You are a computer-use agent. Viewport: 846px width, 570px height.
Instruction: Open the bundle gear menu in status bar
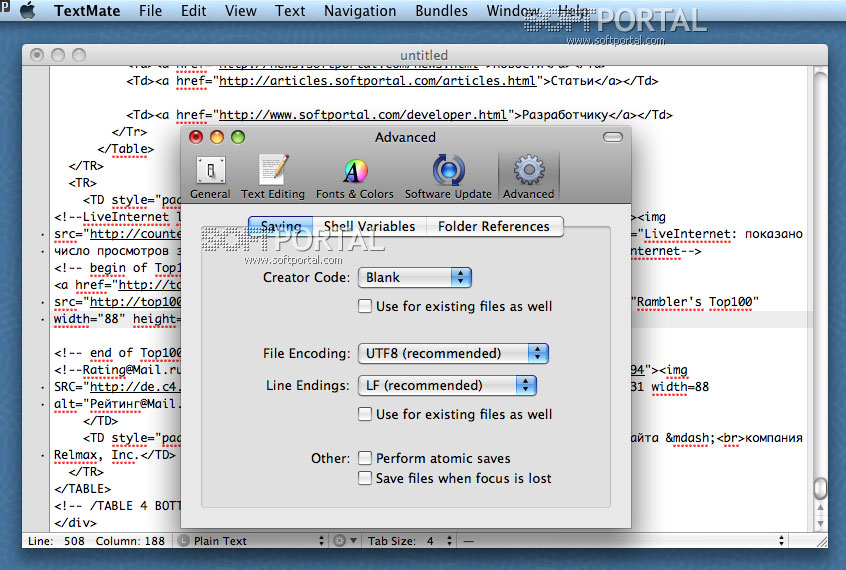344,540
